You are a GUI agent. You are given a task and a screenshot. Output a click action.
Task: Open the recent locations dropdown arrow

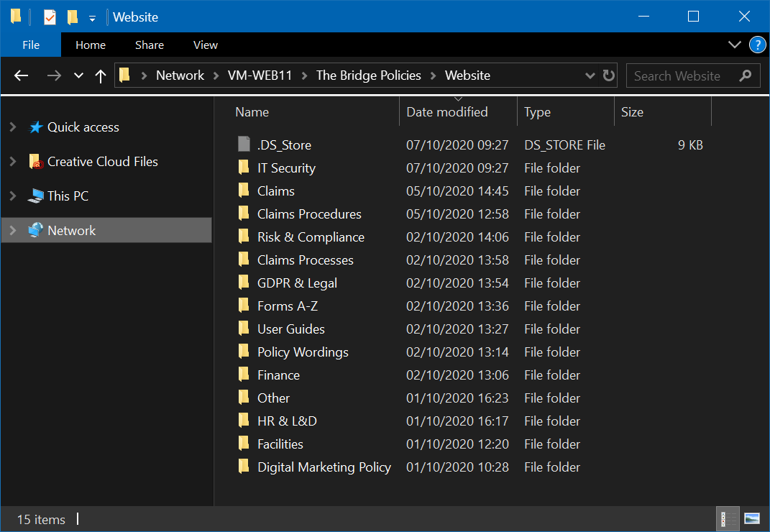[78, 75]
